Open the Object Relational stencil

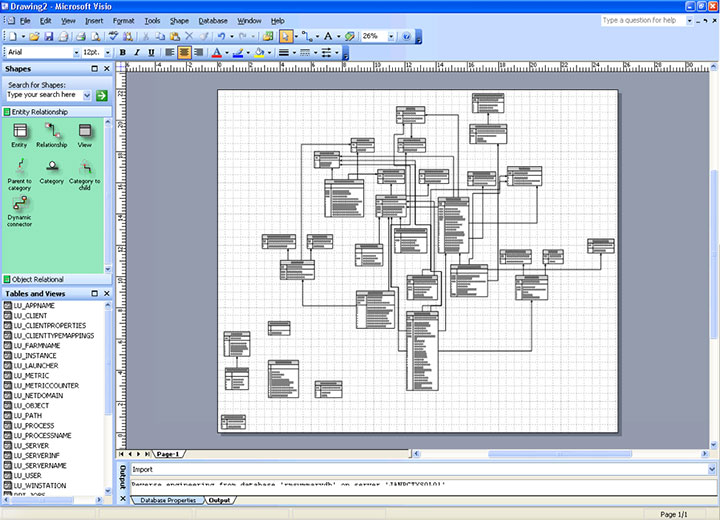[37, 279]
